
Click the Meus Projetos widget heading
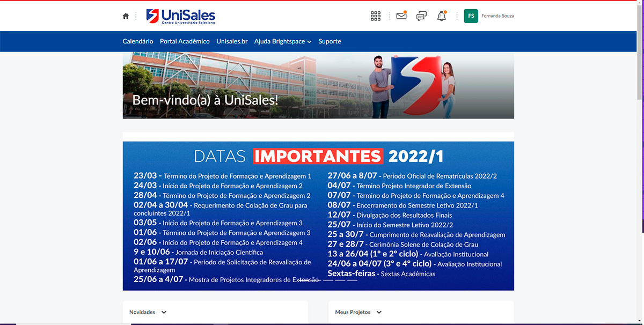click(x=353, y=312)
